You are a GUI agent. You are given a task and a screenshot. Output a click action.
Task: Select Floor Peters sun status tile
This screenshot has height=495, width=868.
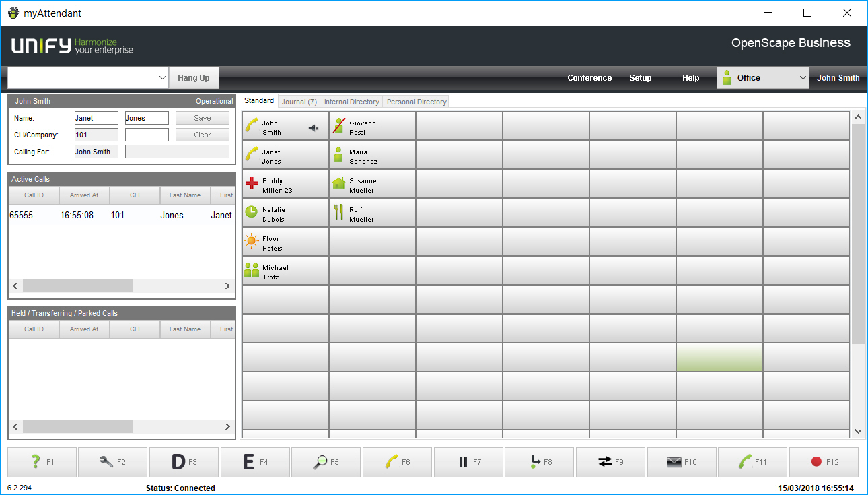click(285, 241)
